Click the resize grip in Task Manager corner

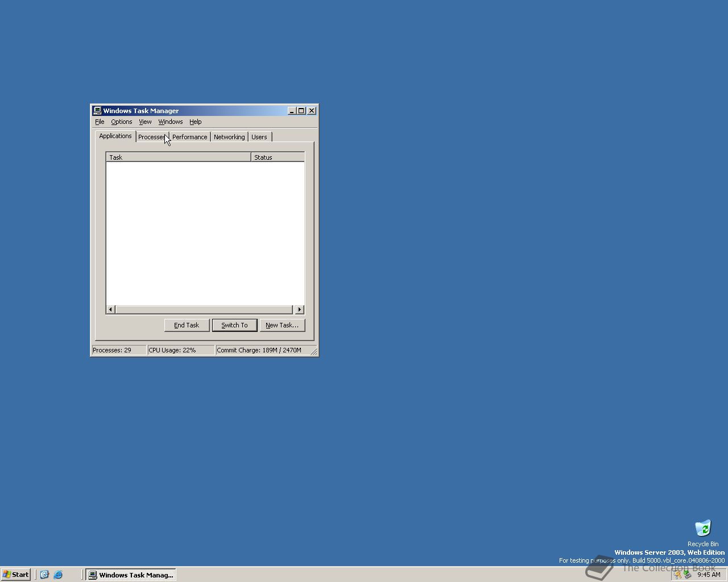pyautogui.click(x=313, y=352)
